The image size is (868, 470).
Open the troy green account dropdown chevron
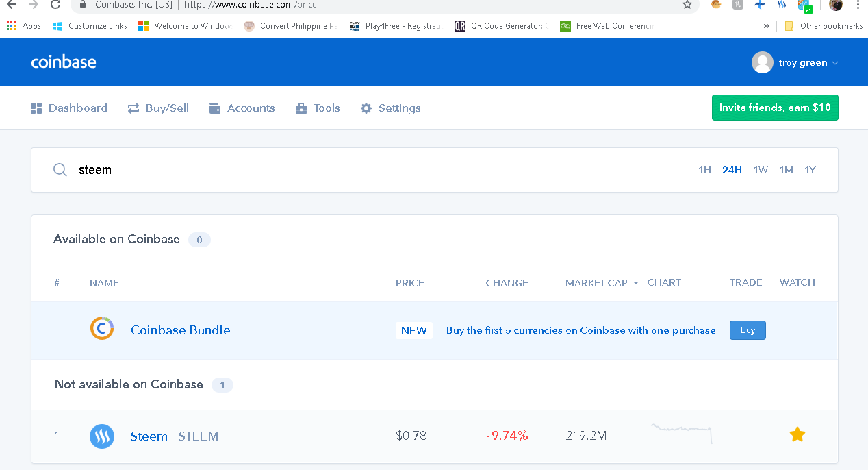click(834, 63)
